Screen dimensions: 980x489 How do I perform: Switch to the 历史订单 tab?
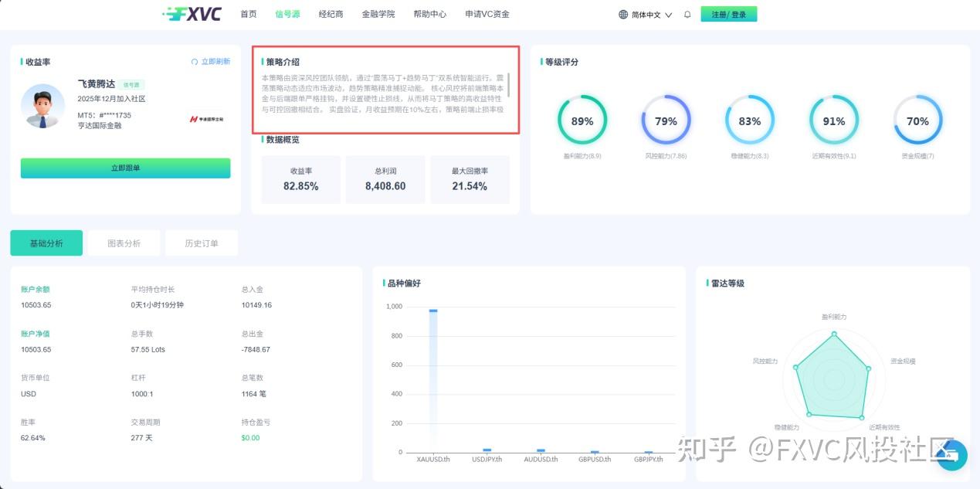(202, 243)
